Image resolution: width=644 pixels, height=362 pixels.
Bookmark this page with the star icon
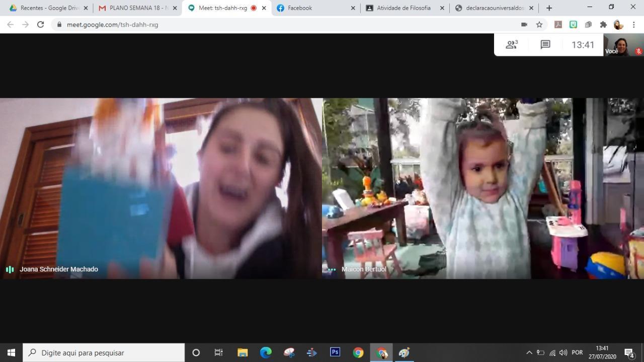[x=539, y=25]
